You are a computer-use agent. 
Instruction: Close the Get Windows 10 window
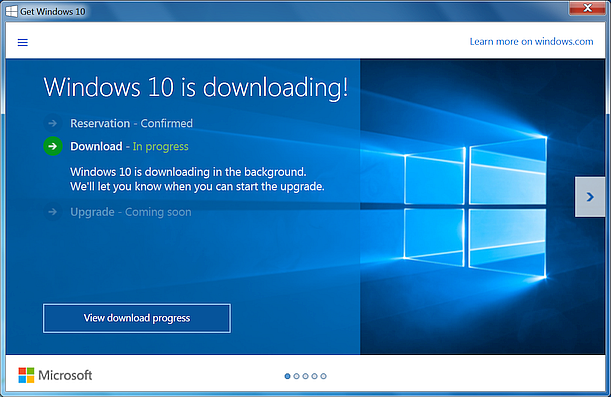588,8
